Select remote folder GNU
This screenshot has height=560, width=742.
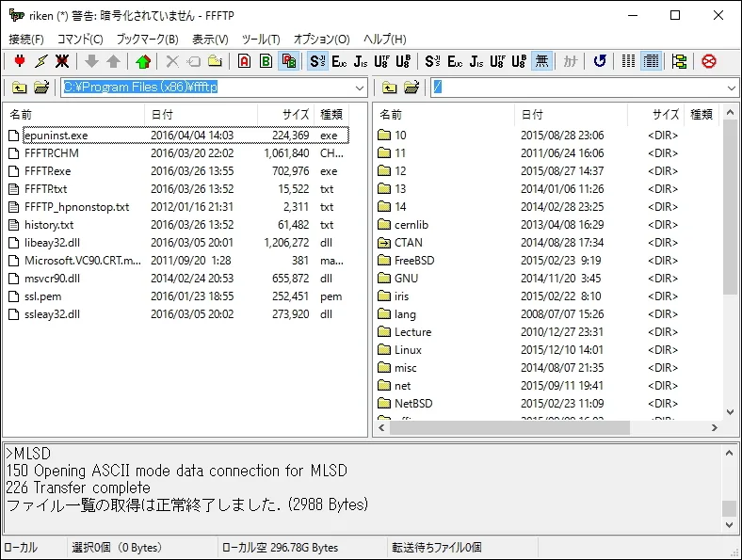[x=406, y=279]
